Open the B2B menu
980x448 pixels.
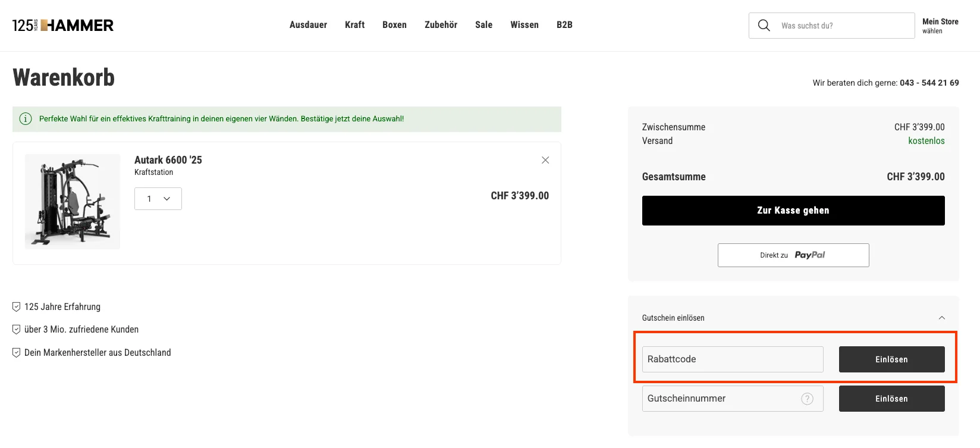[565, 25]
